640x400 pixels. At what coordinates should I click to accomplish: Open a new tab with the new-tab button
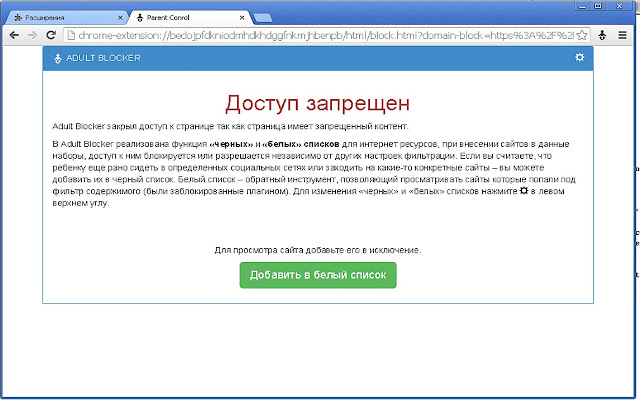[262, 18]
